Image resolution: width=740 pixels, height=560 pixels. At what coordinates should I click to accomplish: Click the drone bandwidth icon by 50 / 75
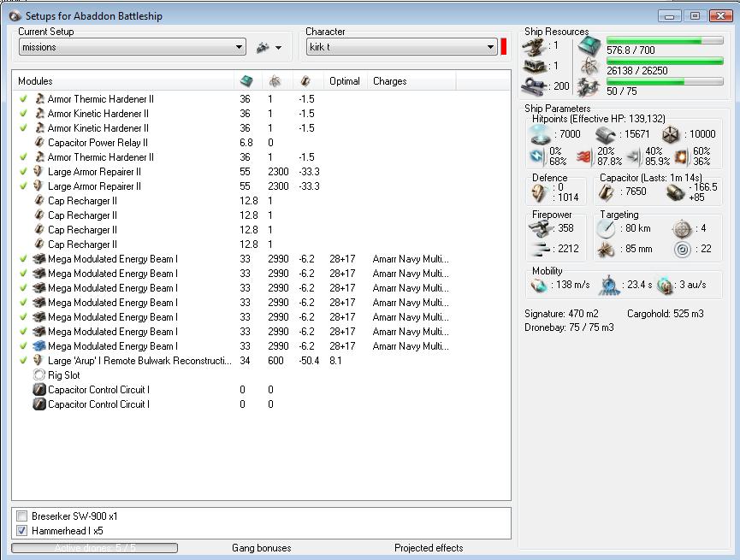click(589, 87)
